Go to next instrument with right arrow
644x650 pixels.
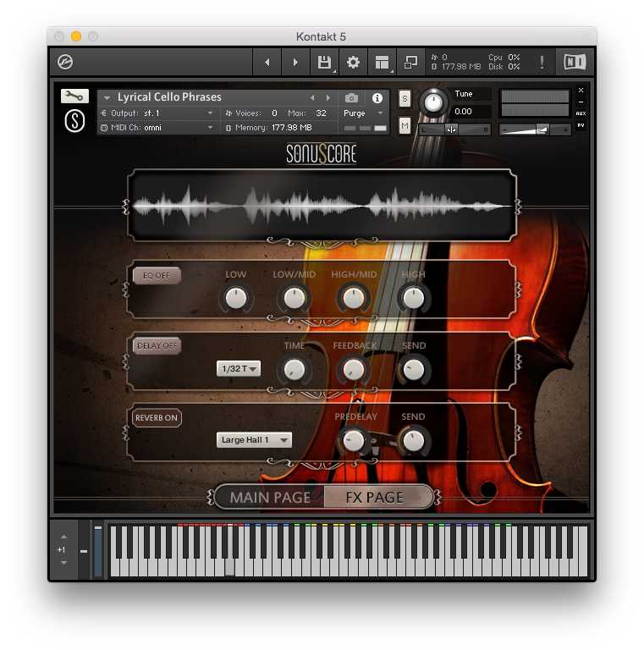click(295, 62)
